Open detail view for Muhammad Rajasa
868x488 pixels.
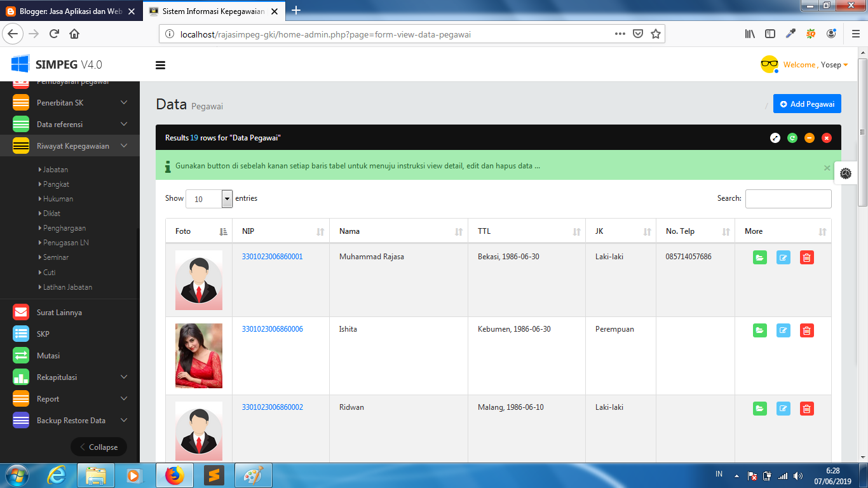[x=760, y=257]
